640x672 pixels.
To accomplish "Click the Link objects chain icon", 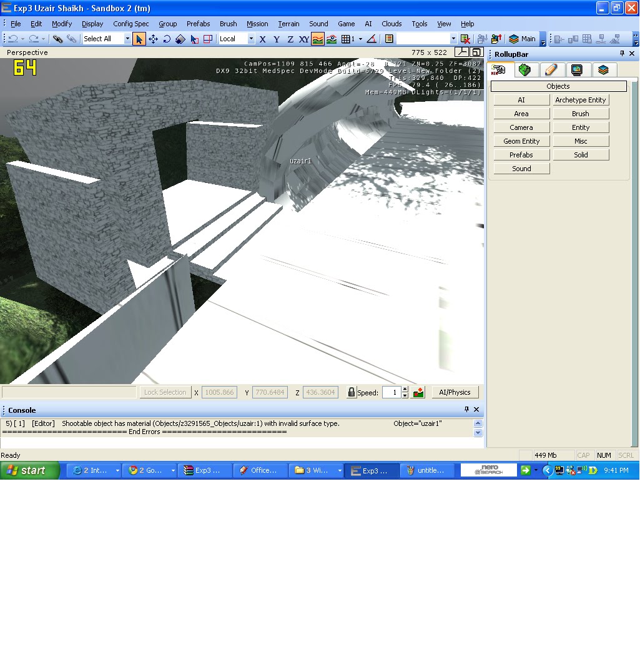I will tap(58, 39).
